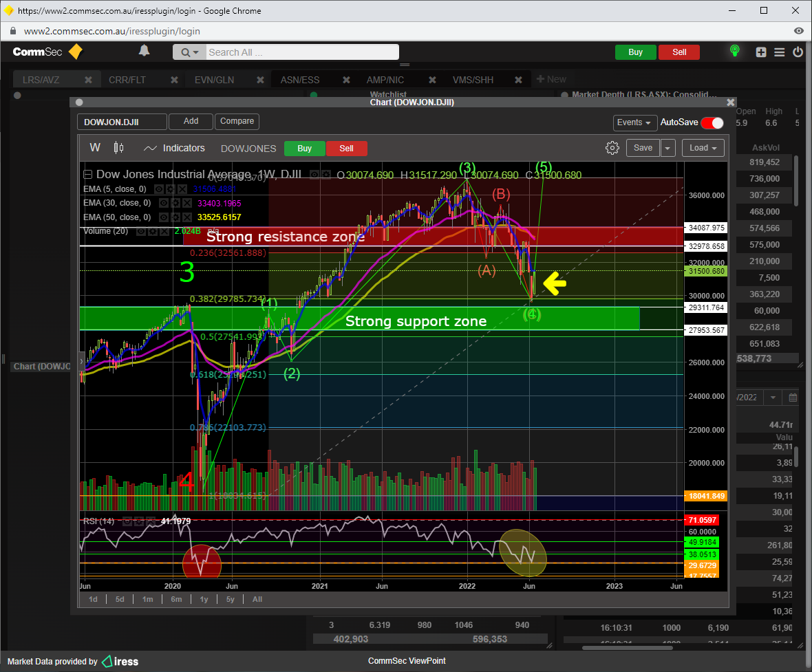Close the CRR/FLT workspace tab
The image size is (812, 672).
click(x=175, y=80)
